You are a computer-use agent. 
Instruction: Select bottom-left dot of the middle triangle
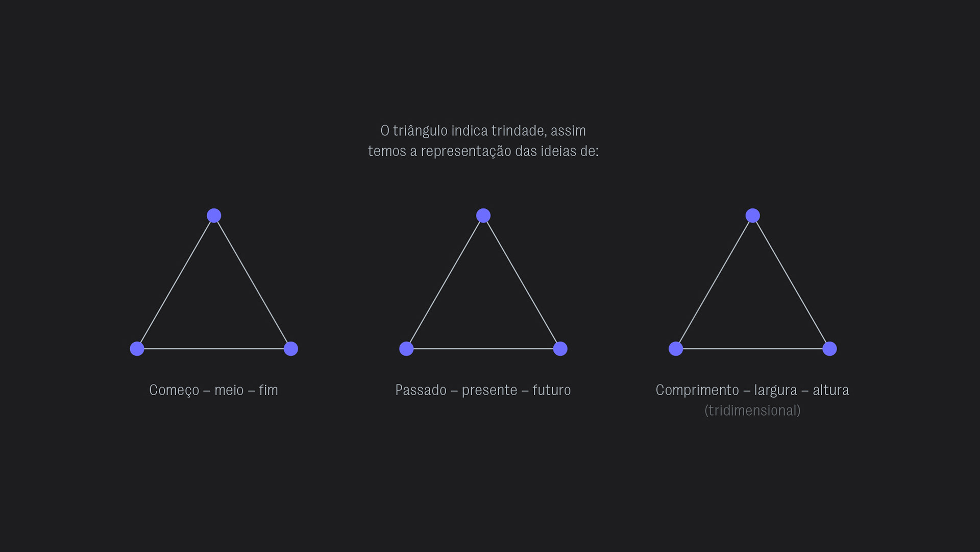coord(406,349)
